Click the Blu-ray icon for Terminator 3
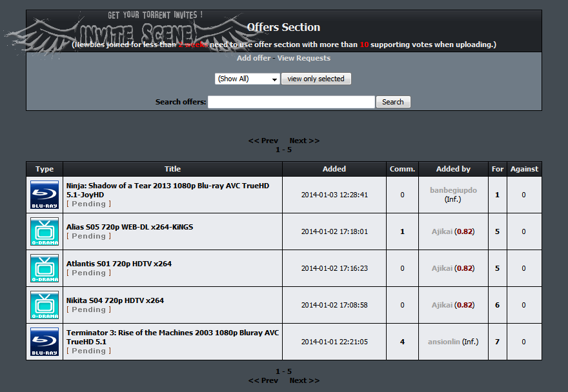 (x=45, y=342)
